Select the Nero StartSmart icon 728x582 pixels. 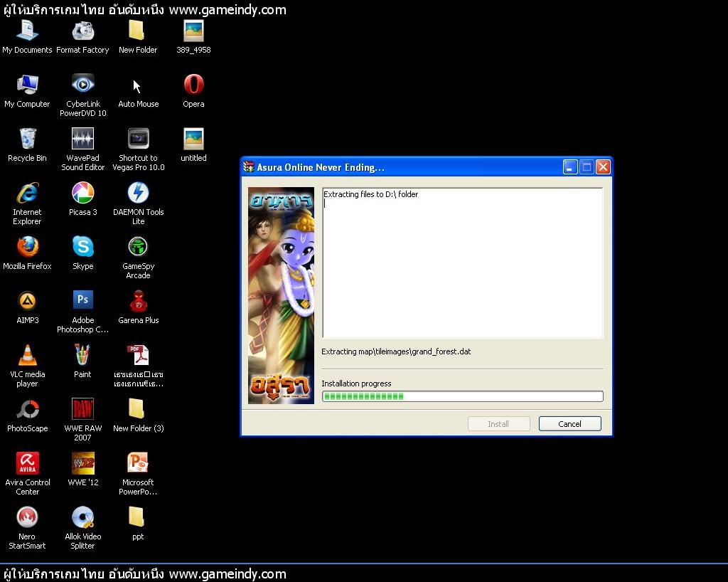(x=28, y=517)
